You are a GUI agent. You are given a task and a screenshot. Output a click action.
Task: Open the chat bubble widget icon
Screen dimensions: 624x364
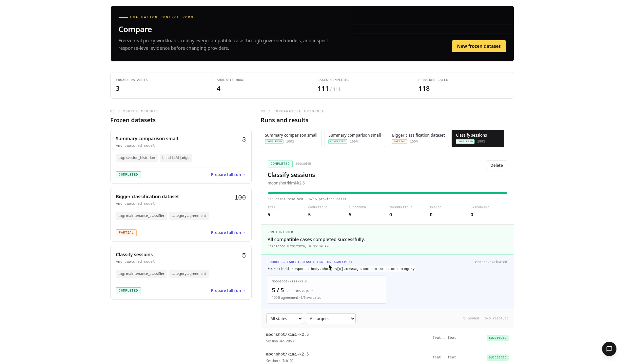coord(609,349)
